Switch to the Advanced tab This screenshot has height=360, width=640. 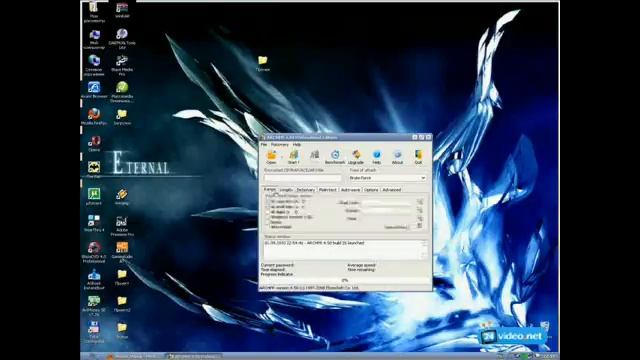click(391, 190)
